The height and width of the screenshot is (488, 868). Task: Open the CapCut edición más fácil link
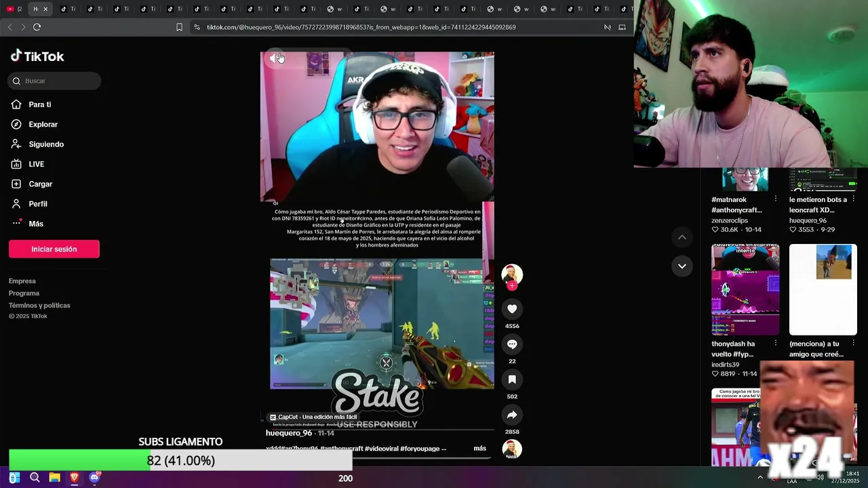click(313, 417)
